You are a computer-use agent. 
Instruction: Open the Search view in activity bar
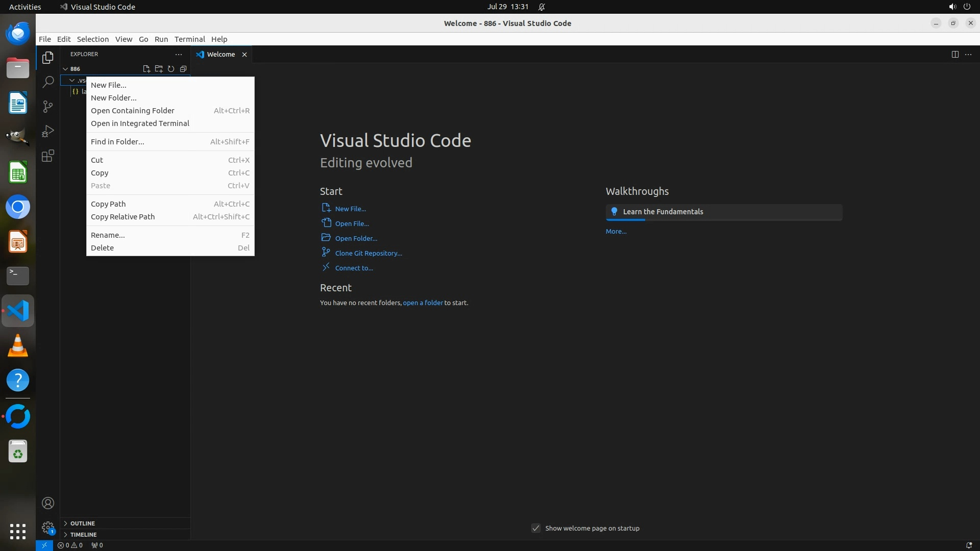(48, 82)
